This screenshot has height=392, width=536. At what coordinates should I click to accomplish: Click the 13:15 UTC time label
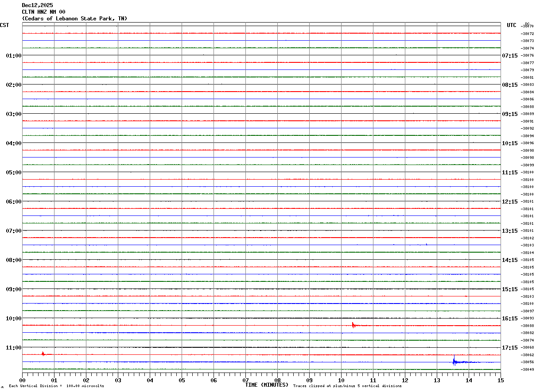click(x=509, y=231)
